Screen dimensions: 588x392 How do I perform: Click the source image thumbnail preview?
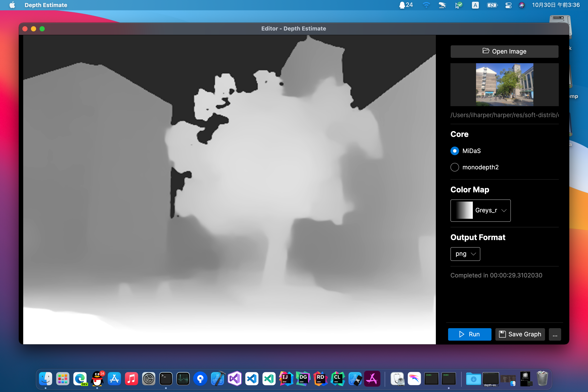[504, 84]
